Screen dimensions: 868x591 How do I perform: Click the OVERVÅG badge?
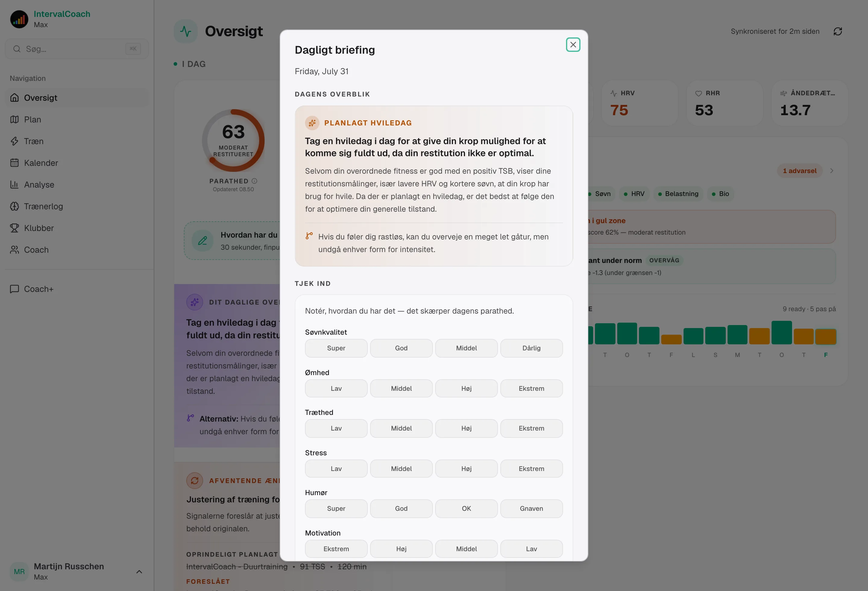coord(664,261)
